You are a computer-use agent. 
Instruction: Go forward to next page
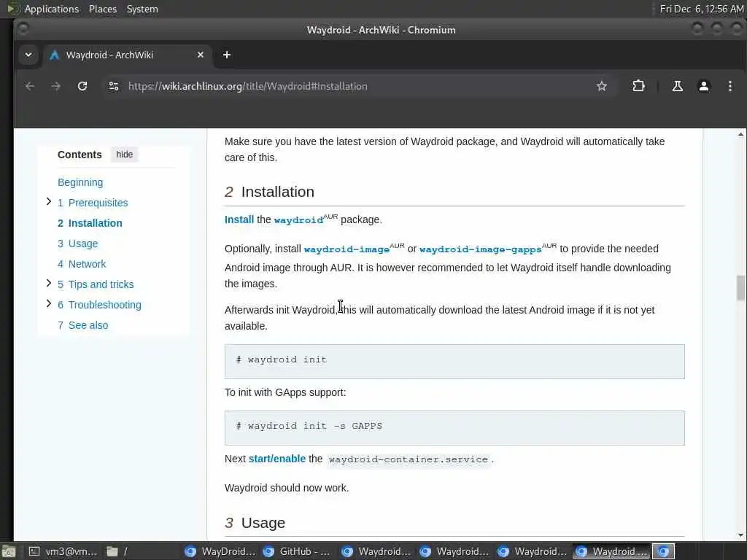(x=55, y=86)
